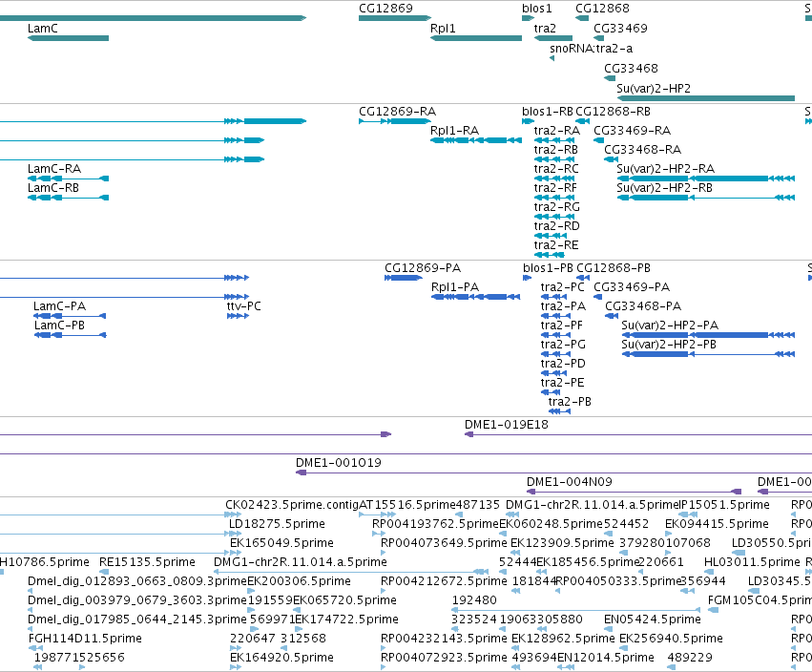Viewport: 812px width, 672px height.
Task: Click the RpI1 gene label
Action: tap(443, 29)
